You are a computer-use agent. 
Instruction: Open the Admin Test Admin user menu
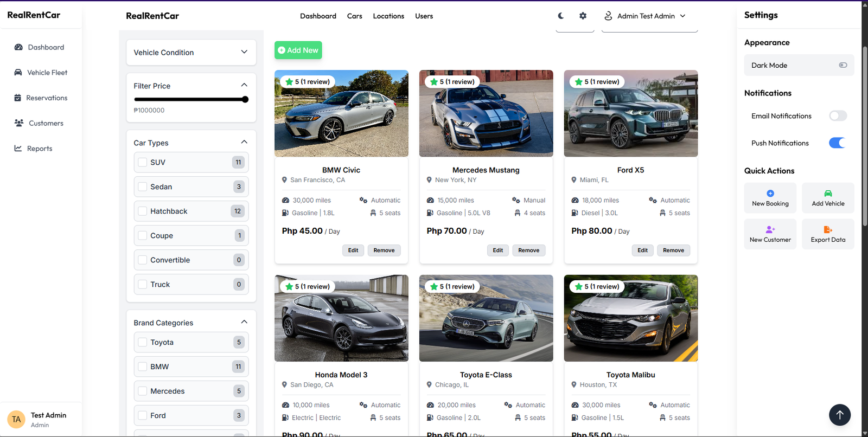(646, 16)
